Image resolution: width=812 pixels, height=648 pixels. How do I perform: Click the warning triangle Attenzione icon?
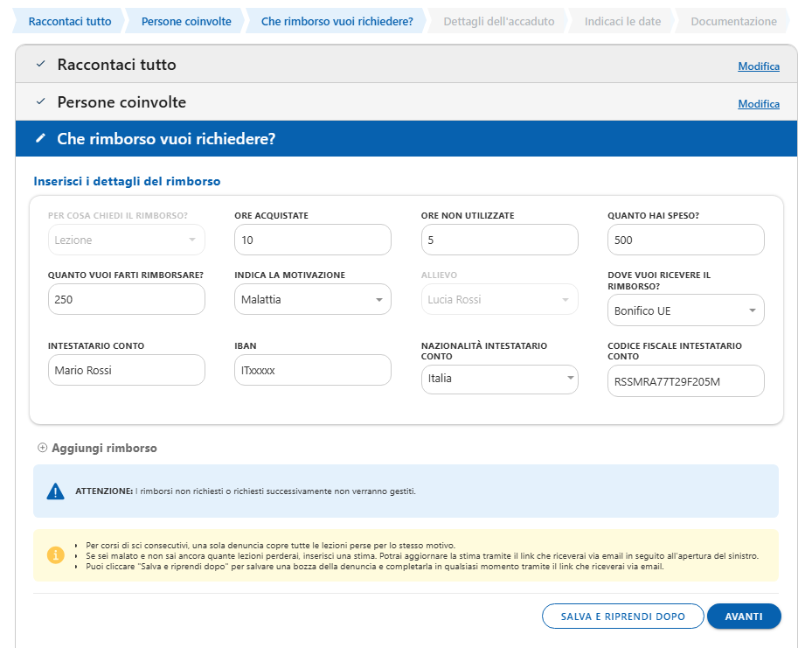coord(56,491)
